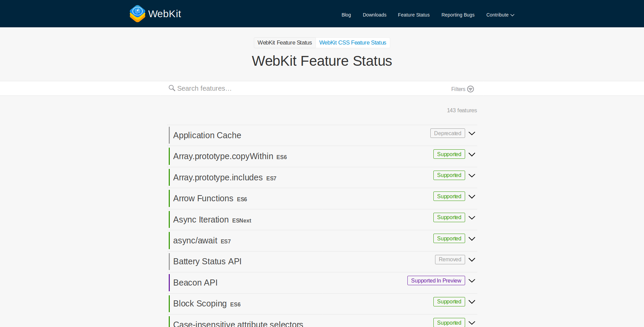Expand Battery Status API chevron
Screen dimensions: 644x327
pos(472,260)
